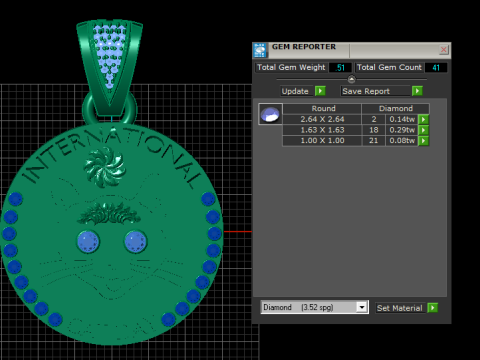Select the 1.63 X 1.63 size cell
480x360 pixels.
point(322,130)
